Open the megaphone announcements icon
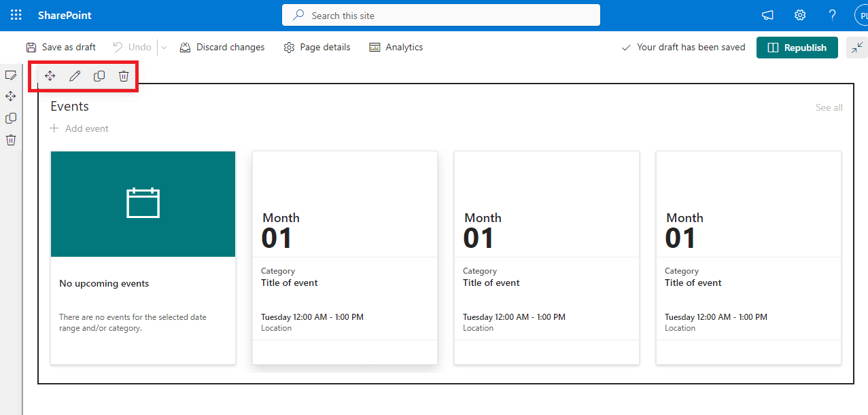The image size is (868, 415). (767, 15)
